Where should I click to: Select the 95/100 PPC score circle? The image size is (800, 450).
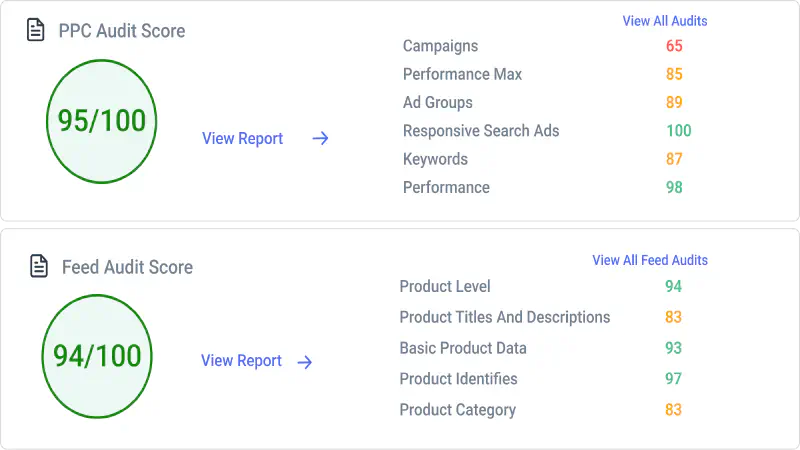(x=102, y=121)
